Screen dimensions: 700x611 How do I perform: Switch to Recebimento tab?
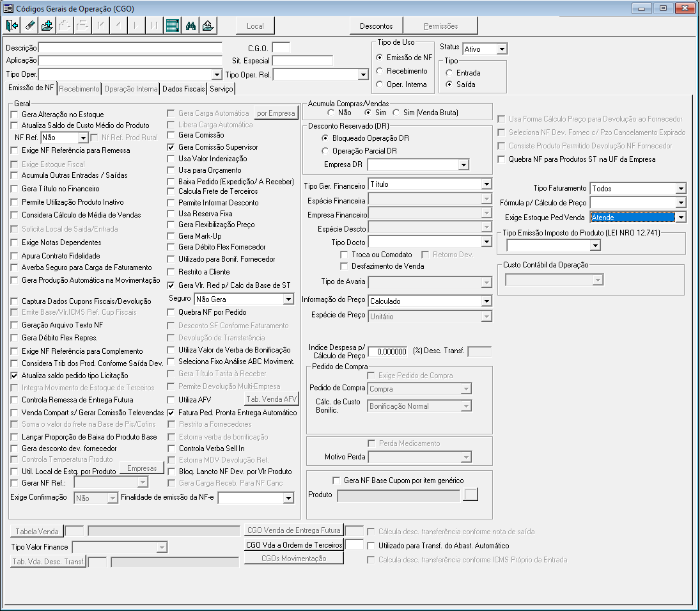click(79, 89)
